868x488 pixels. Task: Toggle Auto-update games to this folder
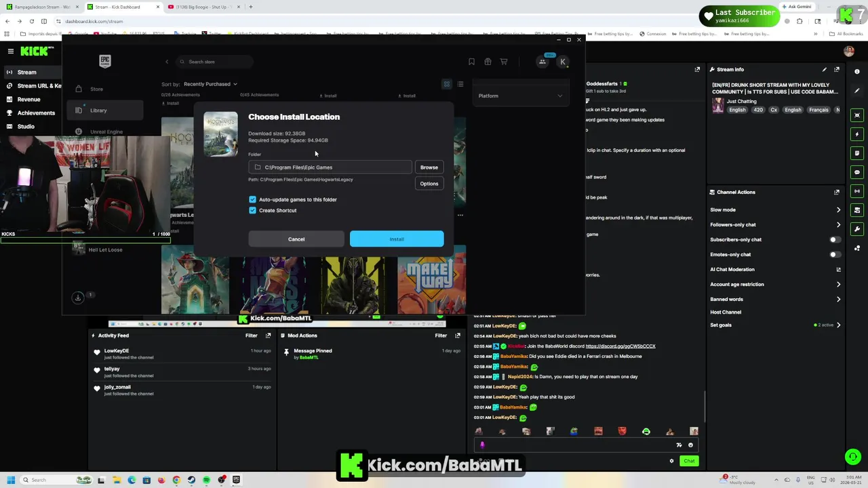[x=252, y=199]
